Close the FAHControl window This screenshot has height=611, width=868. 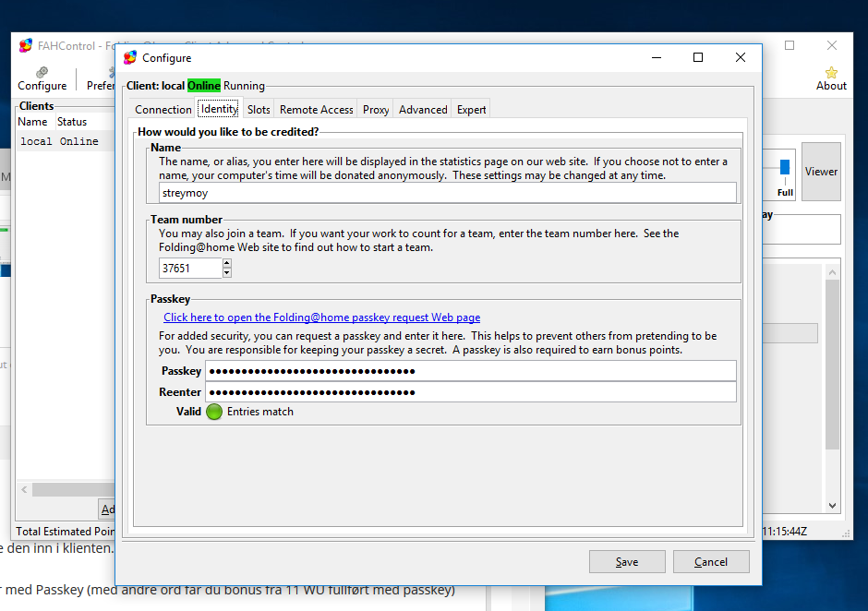coord(831,45)
